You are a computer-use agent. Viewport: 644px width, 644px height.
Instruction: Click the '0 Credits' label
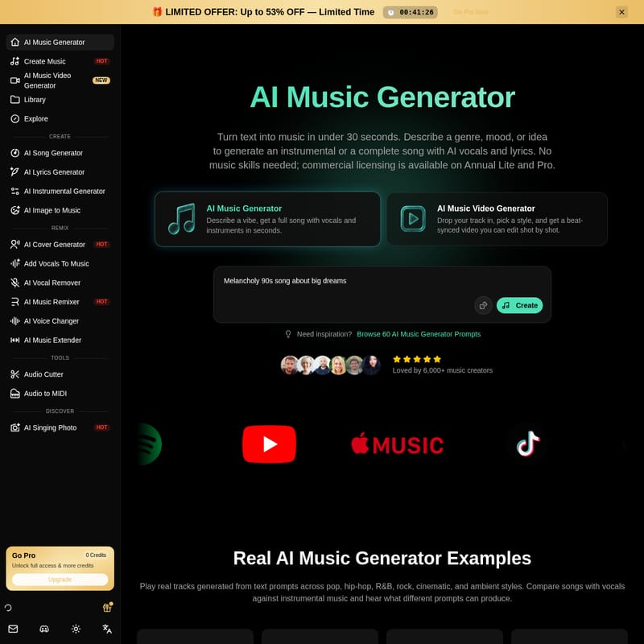(x=96, y=555)
